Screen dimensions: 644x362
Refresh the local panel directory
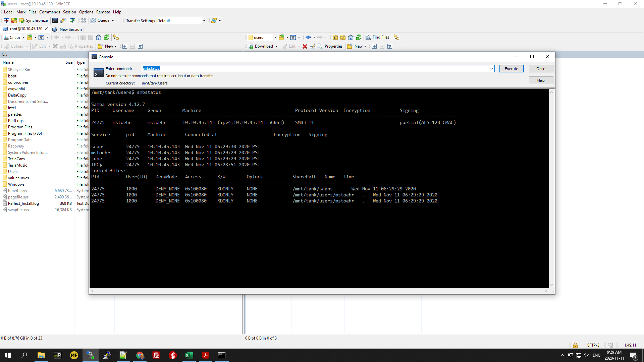(x=107, y=37)
